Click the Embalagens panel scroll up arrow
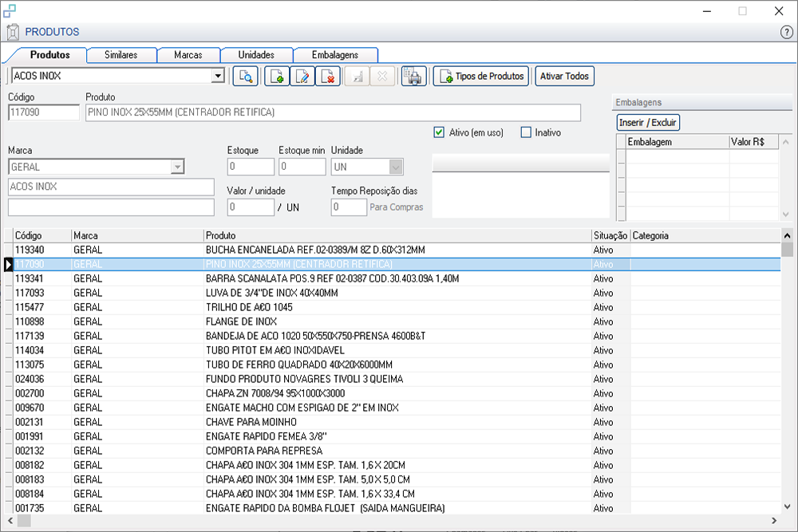This screenshot has width=798, height=532. (786, 142)
